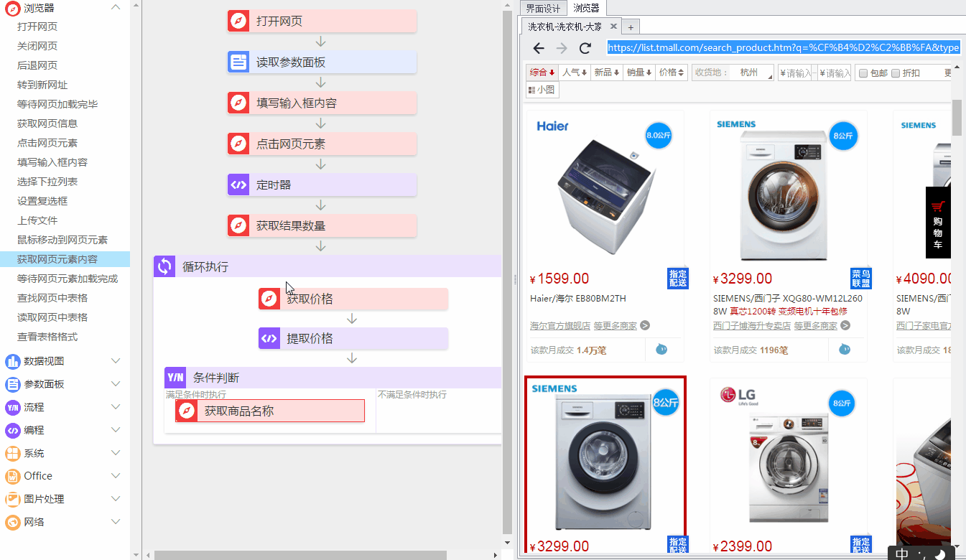
Task: Sort products by 新品
Action: pos(607,73)
